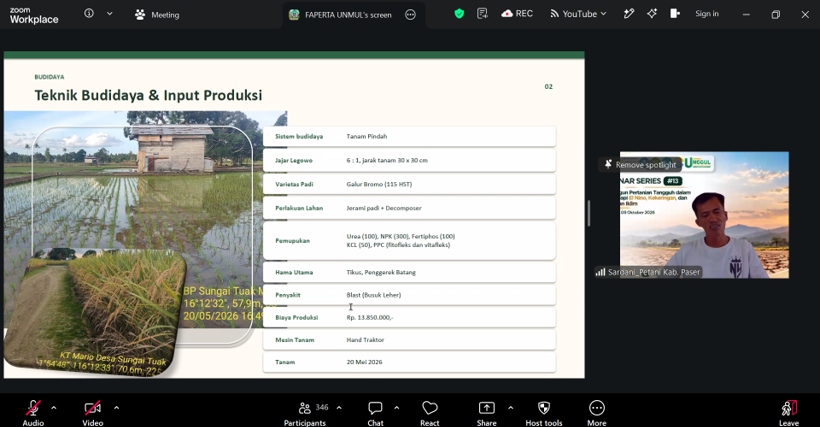Screen dimensions: 820x427
Task: Start camera with Video button
Action: (93, 412)
